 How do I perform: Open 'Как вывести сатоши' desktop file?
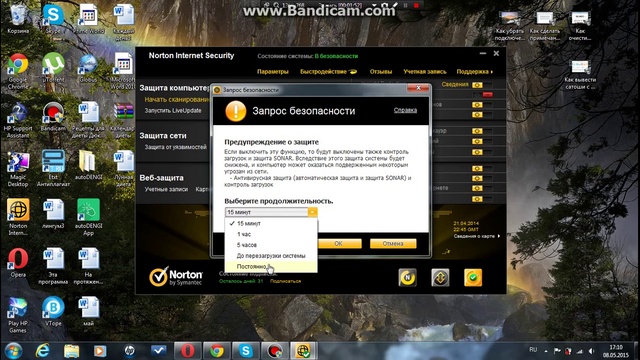[580, 74]
